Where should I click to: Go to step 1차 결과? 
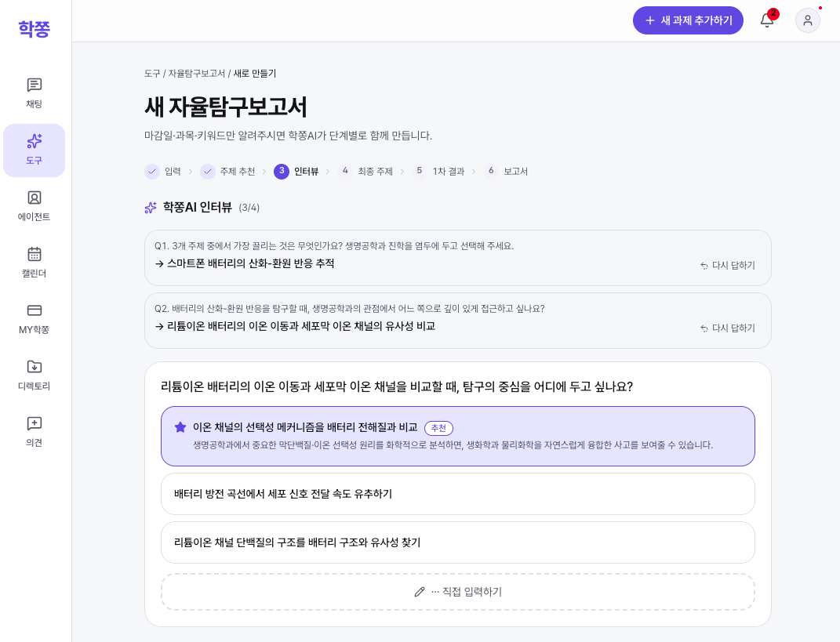tap(449, 172)
